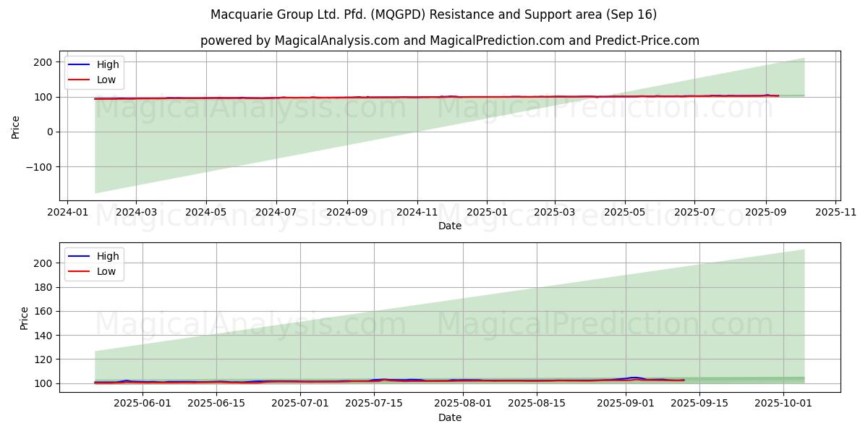Screen dimensions: 868x434
Task: Click the 160 tick on the bottom chart
Action: 45,311
